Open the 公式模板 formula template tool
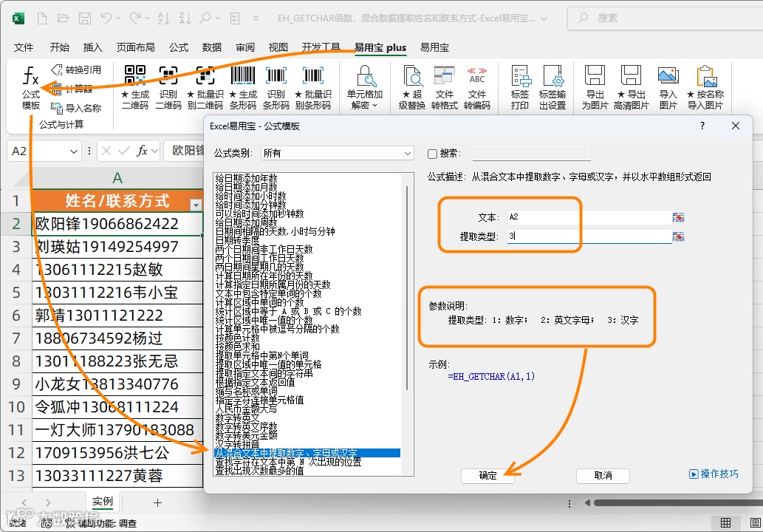Image resolution: width=763 pixels, height=532 pixels. [x=31, y=88]
